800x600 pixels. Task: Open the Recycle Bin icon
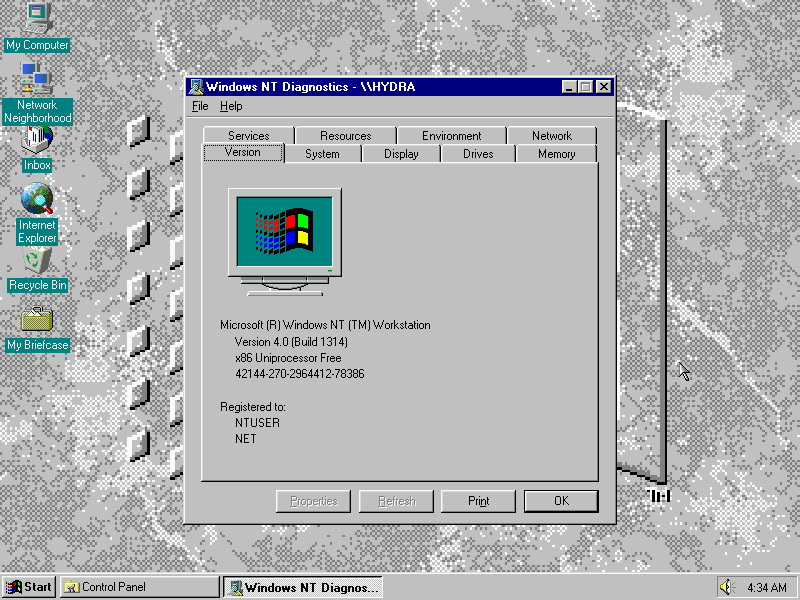pos(37,262)
